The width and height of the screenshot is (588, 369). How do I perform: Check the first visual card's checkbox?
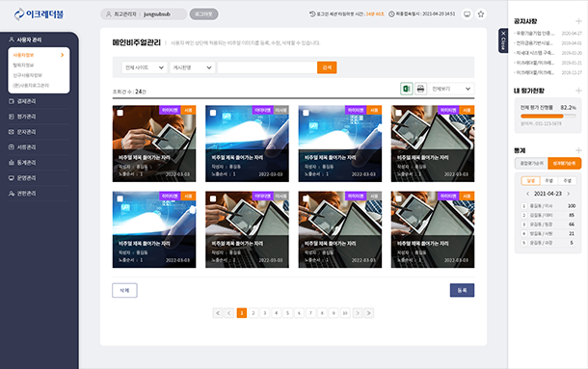(x=120, y=113)
